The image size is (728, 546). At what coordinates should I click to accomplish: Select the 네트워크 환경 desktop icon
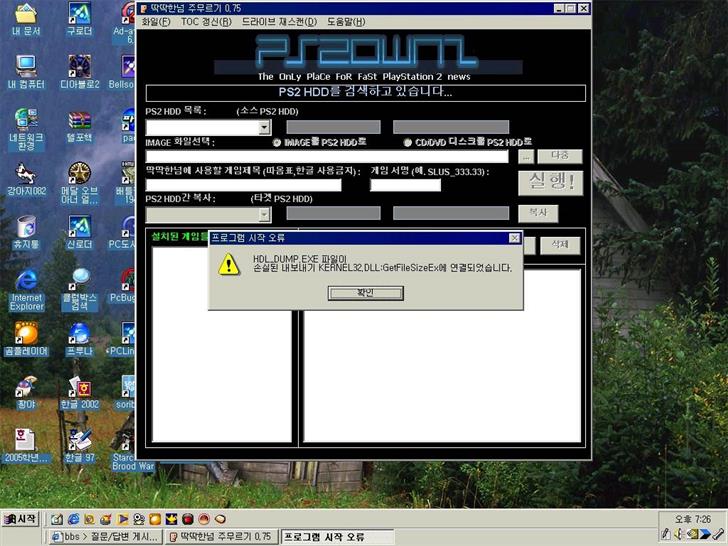(26, 129)
